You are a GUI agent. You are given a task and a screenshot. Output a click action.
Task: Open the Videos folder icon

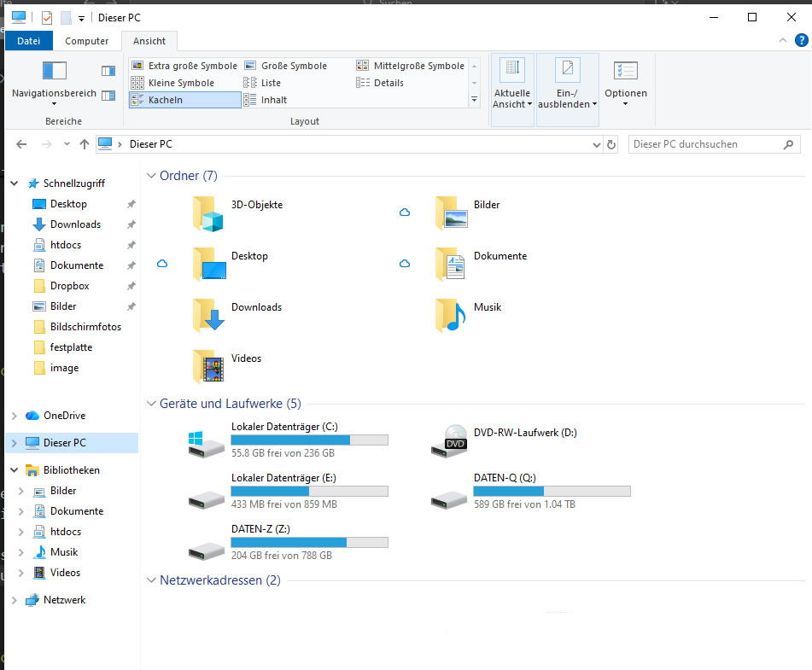pos(208,367)
